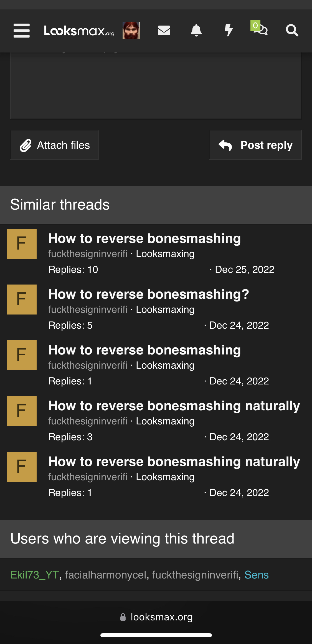This screenshot has height=644, width=312.
Task: Open the magnifying glass search icon
Action: click(292, 30)
